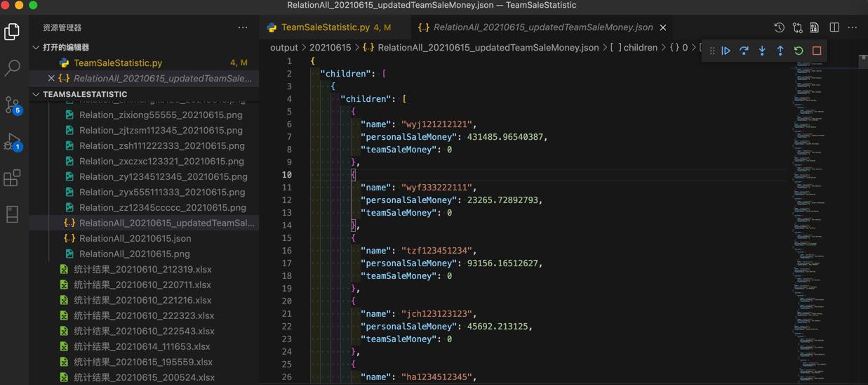Open Run and Debug view in activity bar

coord(13,141)
